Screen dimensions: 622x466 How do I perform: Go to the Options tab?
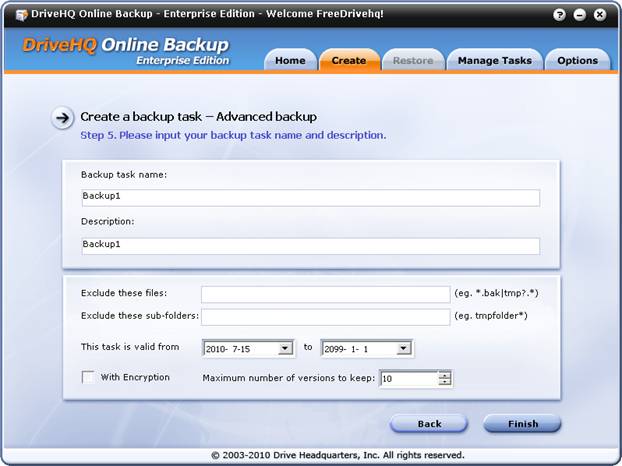pyautogui.click(x=577, y=60)
